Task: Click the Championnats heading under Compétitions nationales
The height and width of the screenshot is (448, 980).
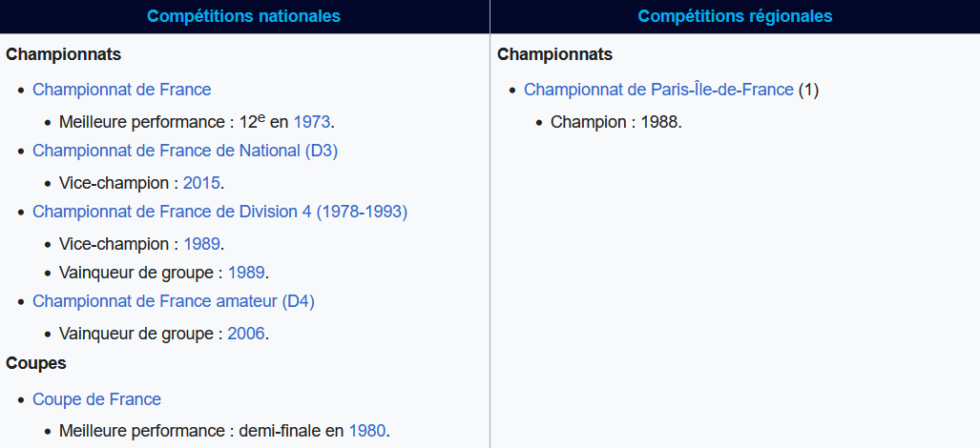Action: pos(64,55)
